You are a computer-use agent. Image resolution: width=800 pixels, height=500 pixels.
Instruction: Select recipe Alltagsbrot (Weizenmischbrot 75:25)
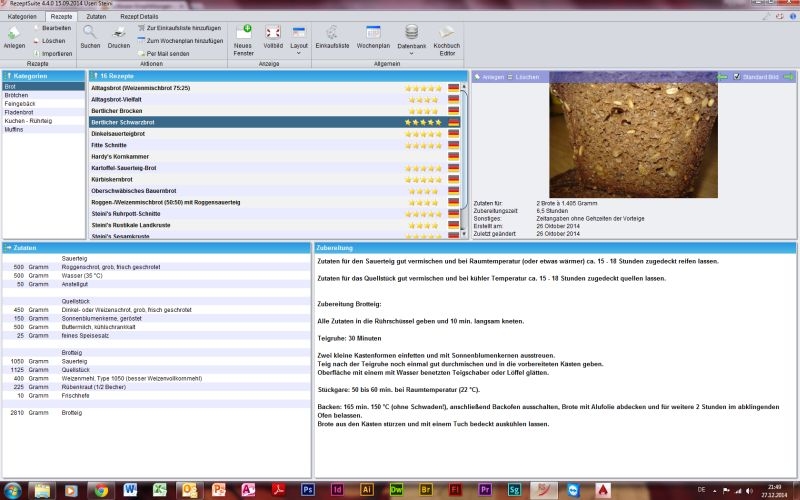point(274,88)
